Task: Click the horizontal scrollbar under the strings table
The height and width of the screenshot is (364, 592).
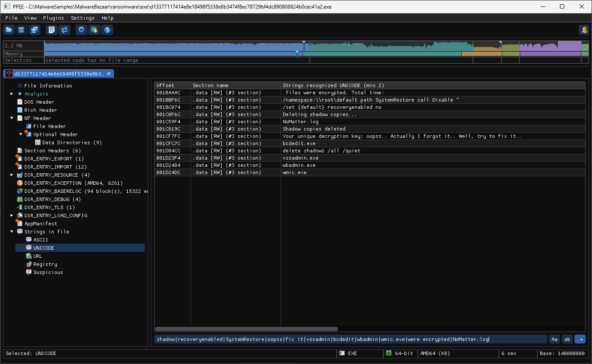Action: coord(246,329)
